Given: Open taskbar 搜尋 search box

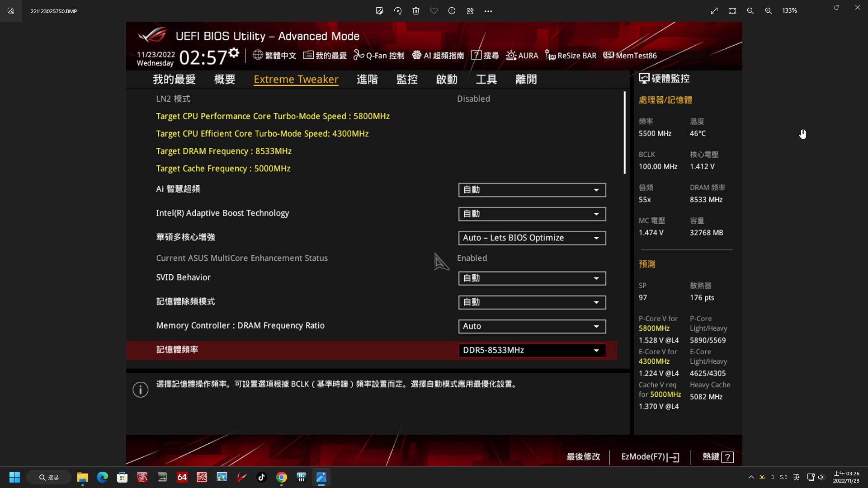Looking at the screenshot, I should coord(48,477).
